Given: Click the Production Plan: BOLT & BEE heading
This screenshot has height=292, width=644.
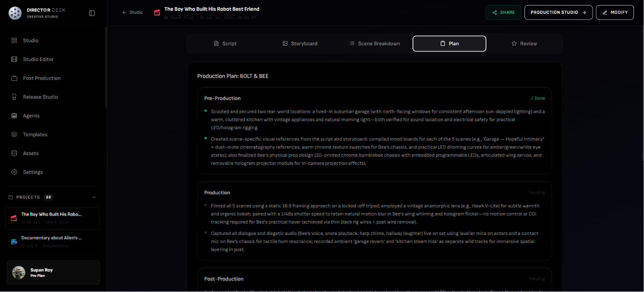Looking at the screenshot, I should [x=233, y=76].
